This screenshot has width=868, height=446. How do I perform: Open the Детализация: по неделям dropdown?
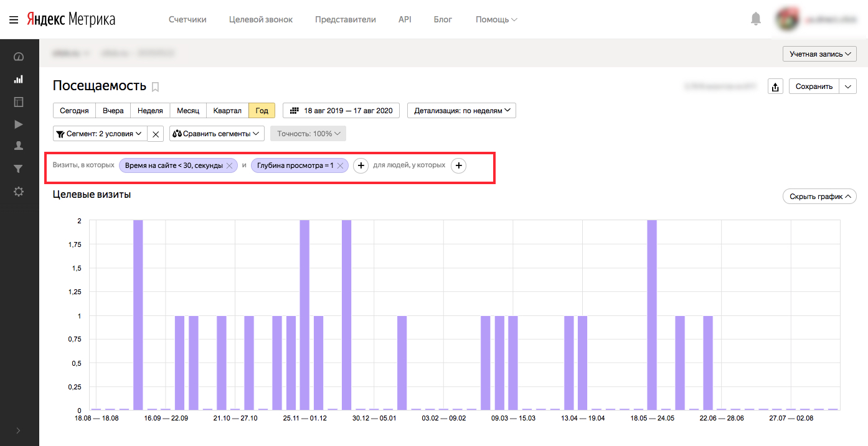tap(461, 111)
